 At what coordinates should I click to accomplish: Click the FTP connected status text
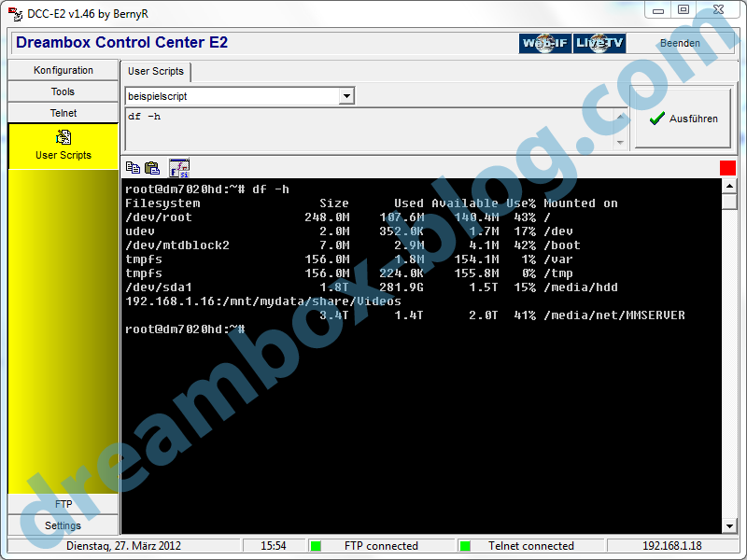coord(381,546)
